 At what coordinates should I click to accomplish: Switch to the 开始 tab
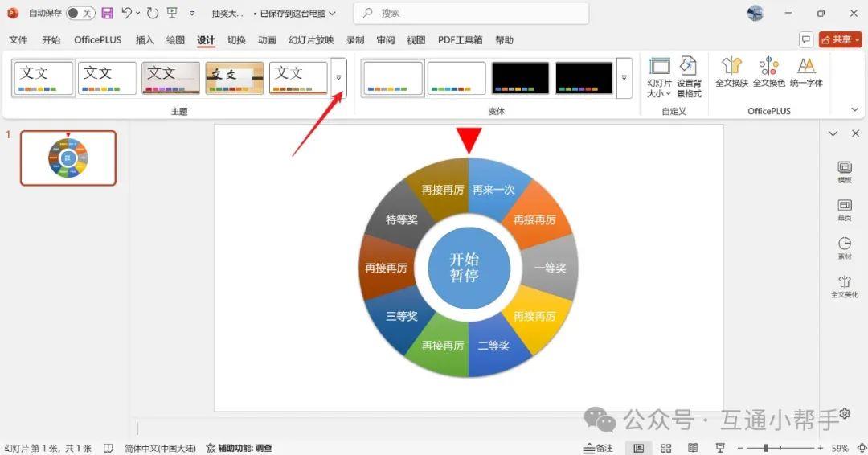coord(51,40)
